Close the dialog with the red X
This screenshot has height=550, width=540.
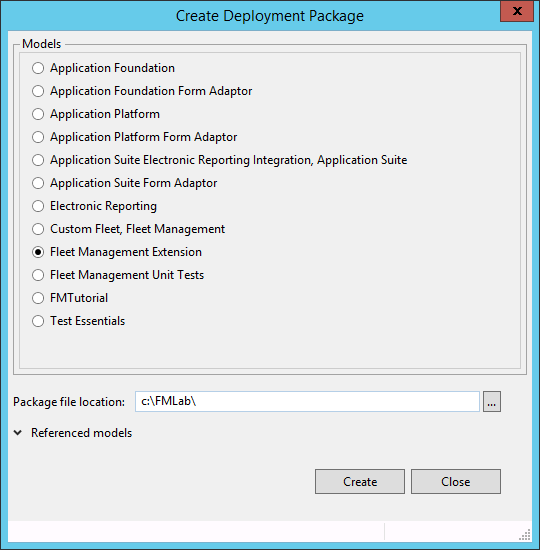click(x=517, y=11)
